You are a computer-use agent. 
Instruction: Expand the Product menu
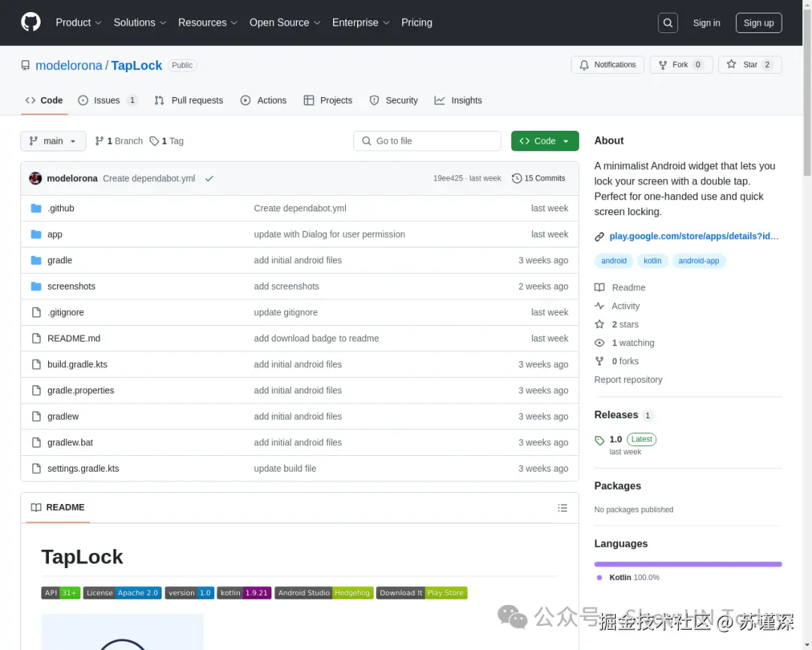point(78,23)
